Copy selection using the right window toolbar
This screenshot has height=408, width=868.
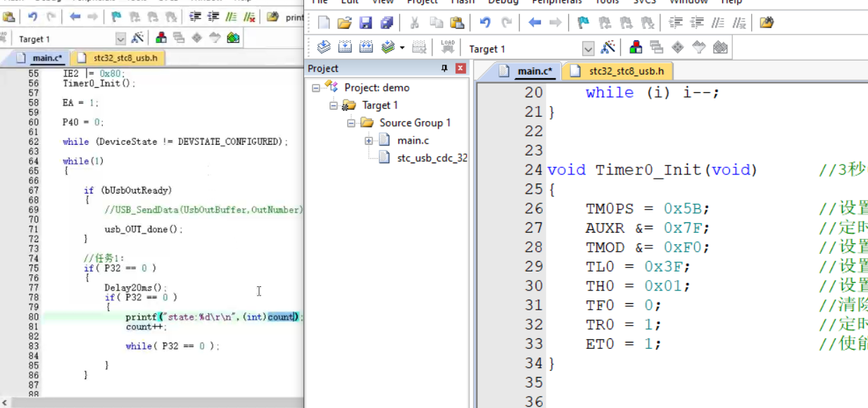click(x=436, y=23)
